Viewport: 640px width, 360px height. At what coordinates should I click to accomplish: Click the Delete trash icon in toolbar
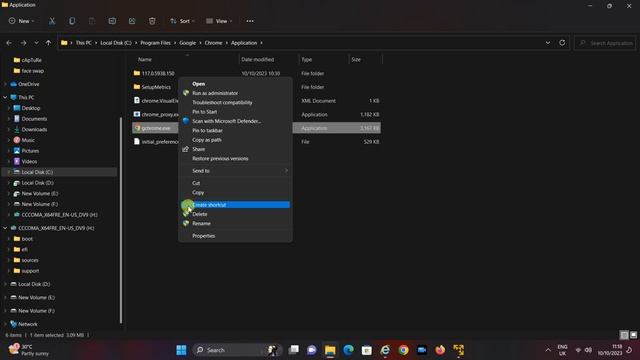click(152, 21)
